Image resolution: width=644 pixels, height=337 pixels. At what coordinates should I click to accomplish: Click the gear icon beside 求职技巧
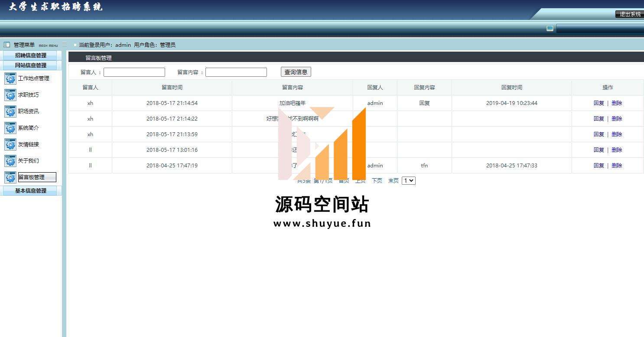pos(10,95)
